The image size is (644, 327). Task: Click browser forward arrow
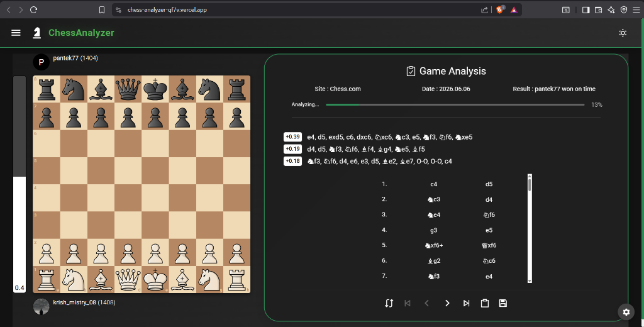coord(21,10)
